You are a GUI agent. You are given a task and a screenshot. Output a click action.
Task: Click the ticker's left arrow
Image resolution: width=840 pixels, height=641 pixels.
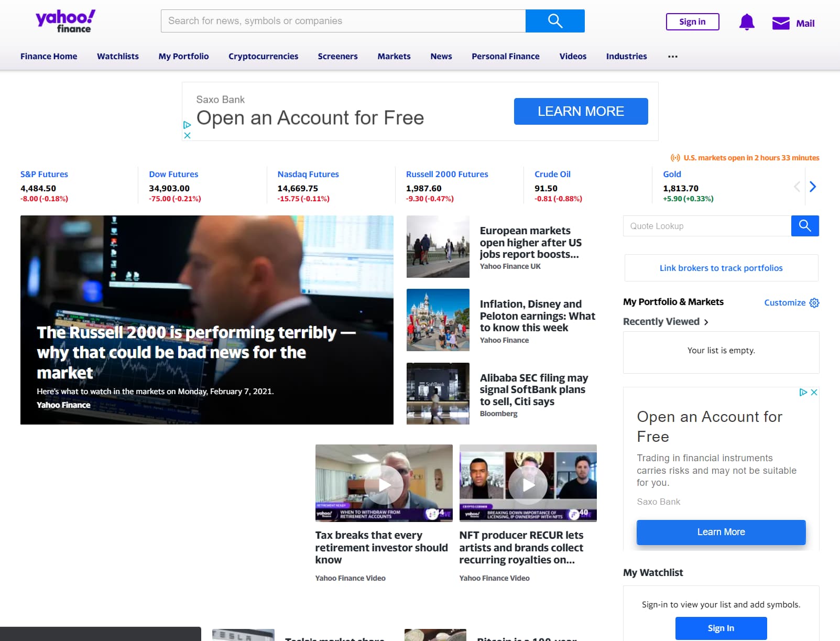(x=797, y=187)
